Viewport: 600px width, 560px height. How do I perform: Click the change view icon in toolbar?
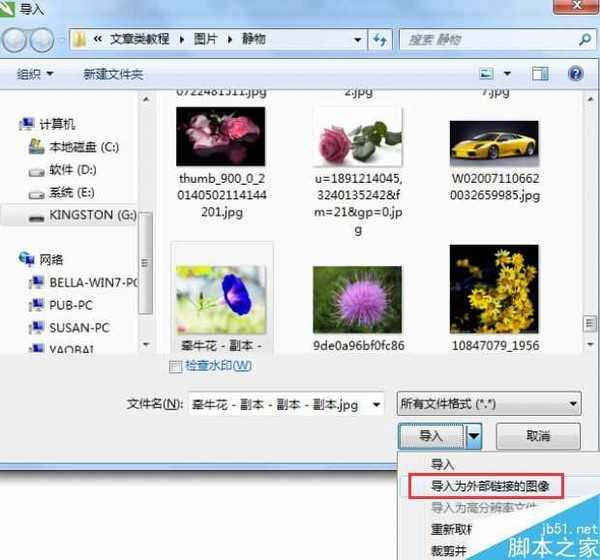point(487,74)
